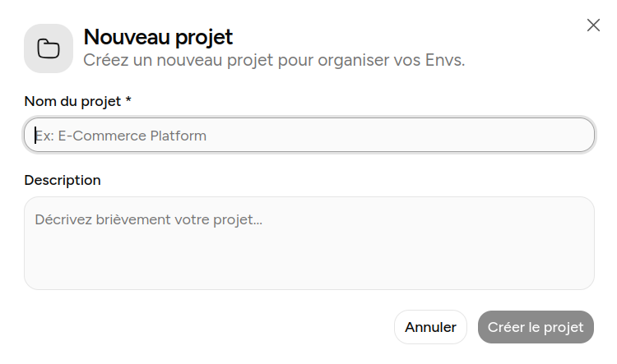This screenshot has height=364, width=617.
Task: Focus the Nom du projet input field
Action: click(x=309, y=136)
